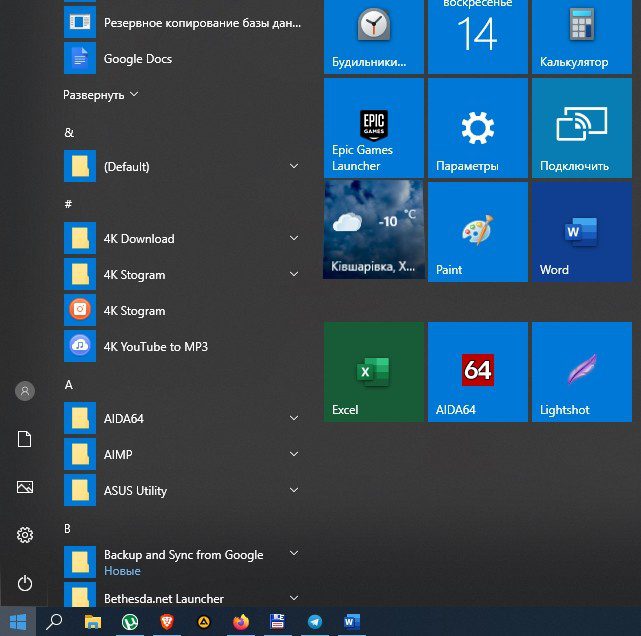The height and width of the screenshot is (636, 641).
Task: Open the Alarms and Clock tile
Action: pyautogui.click(x=374, y=37)
